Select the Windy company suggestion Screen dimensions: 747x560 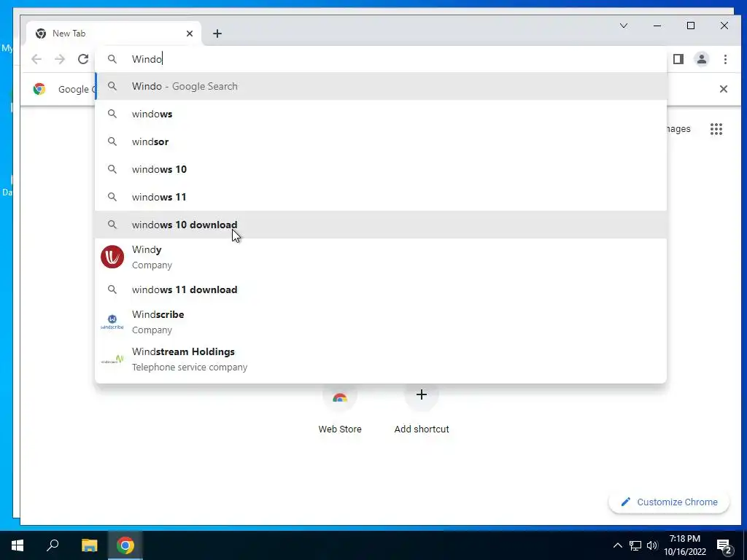click(x=381, y=257)
